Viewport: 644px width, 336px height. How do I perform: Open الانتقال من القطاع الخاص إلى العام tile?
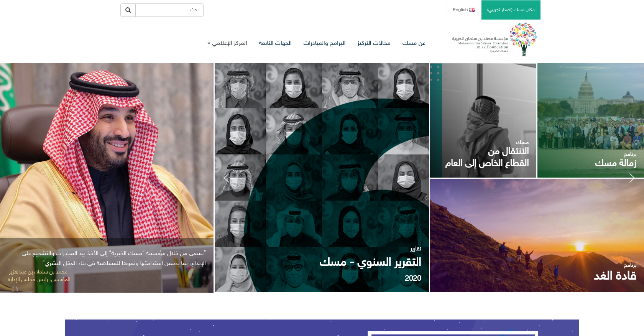[x=483, y=120]
